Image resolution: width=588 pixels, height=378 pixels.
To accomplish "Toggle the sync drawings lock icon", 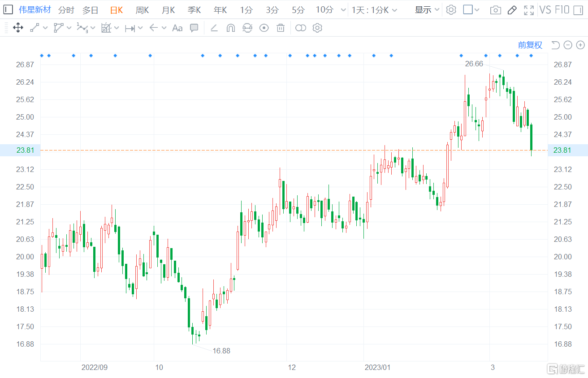I will tap(247, 28).
